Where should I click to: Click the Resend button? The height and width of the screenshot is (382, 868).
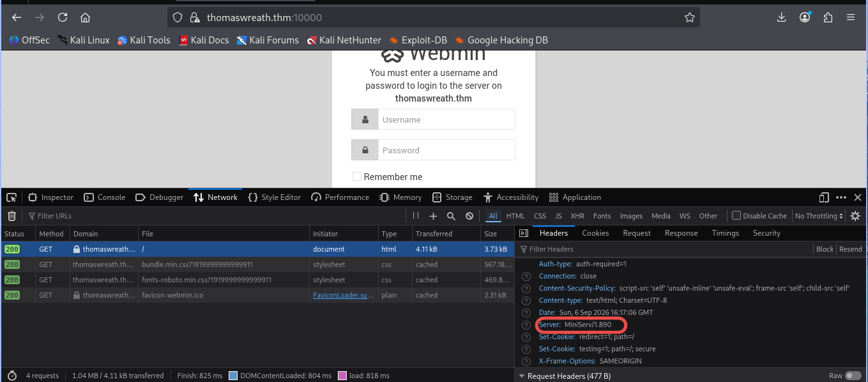[x=850, y=249]
